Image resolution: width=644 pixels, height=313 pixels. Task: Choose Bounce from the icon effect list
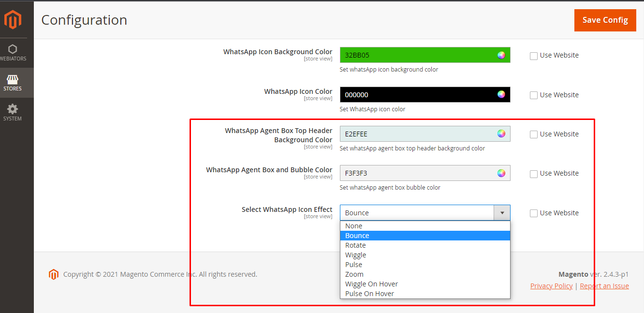425,236
